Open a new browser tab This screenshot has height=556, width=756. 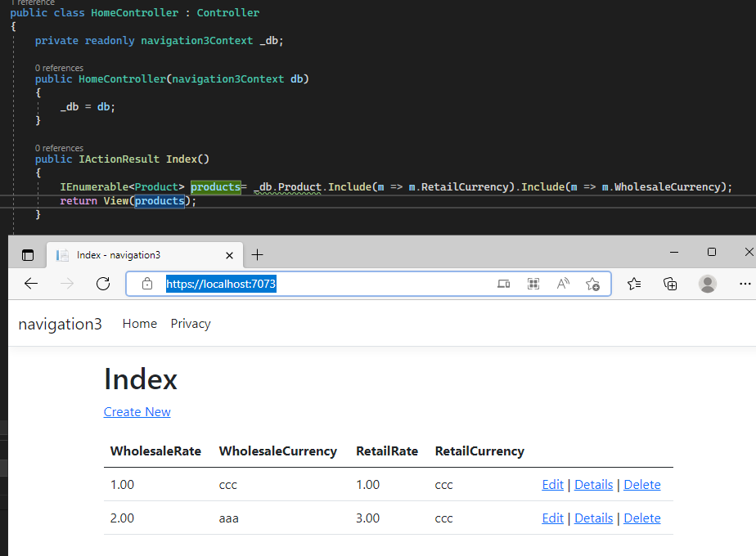[258, 255]
